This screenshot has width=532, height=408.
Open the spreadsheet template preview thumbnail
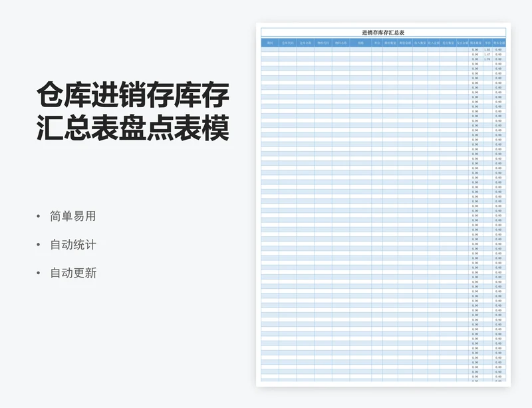pyautogui.click(x=384, y=204)
